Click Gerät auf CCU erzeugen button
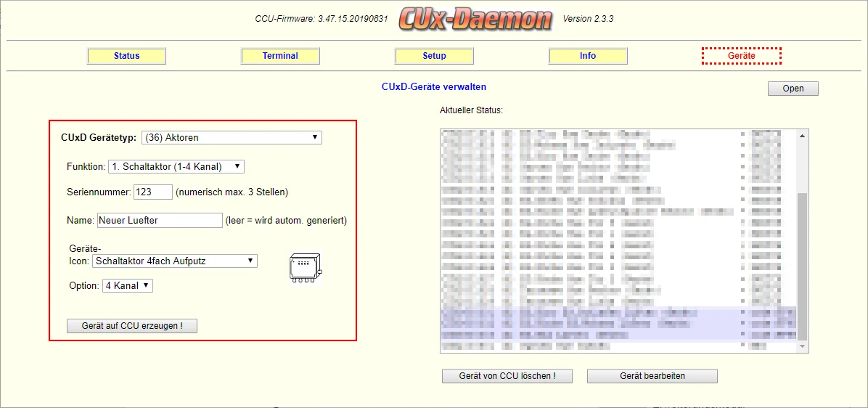 click(x=132, y=326)
